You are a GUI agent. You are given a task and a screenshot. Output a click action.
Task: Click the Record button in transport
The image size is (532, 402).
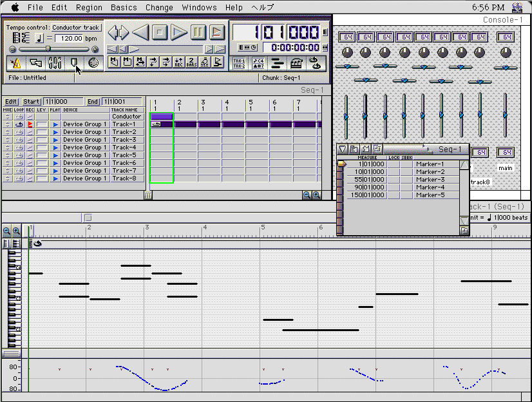point(217,32)
